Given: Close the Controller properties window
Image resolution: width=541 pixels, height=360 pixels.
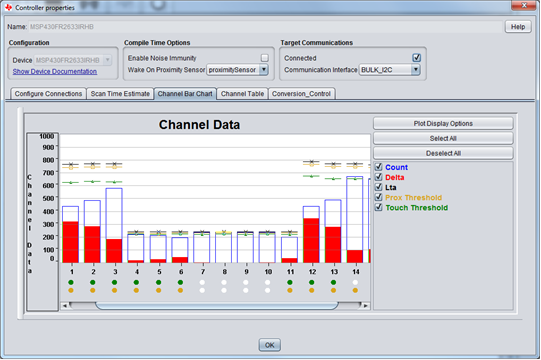Looking at the screenshot, I should [x=524, y=5].
